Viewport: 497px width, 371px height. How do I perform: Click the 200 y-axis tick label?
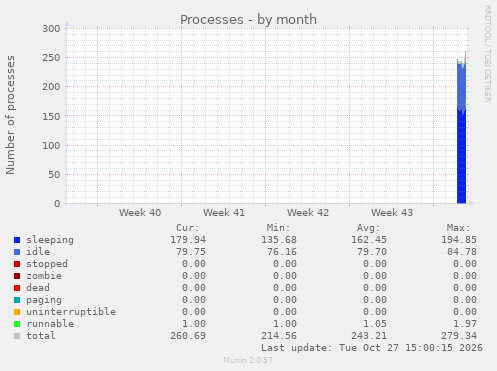click(51, 87)
